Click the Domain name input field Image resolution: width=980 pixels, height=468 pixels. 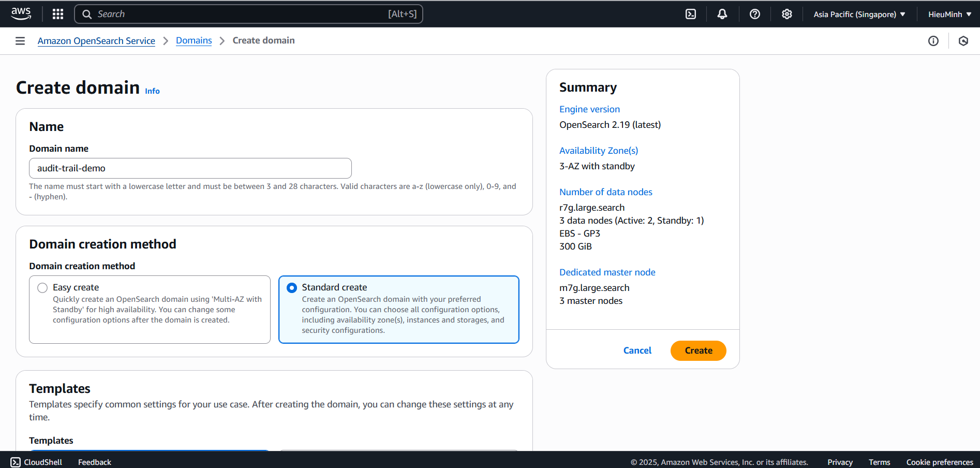190,168
